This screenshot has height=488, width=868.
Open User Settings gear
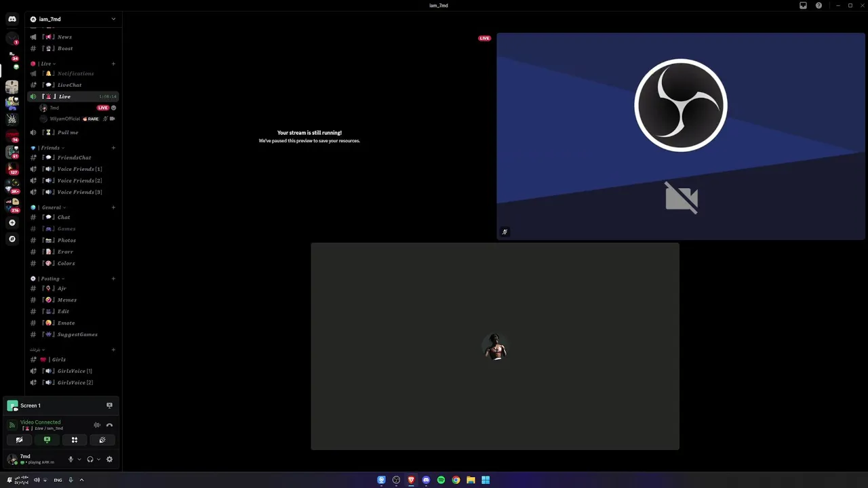pos(109,460)
